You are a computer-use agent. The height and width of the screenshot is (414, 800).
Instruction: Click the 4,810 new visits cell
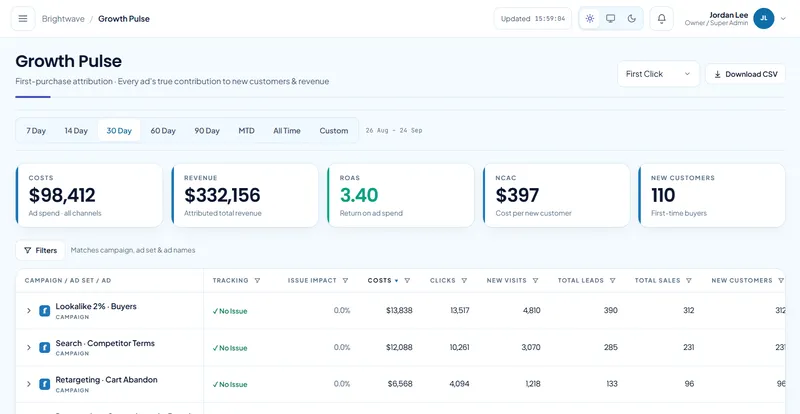tap(532, 310)
